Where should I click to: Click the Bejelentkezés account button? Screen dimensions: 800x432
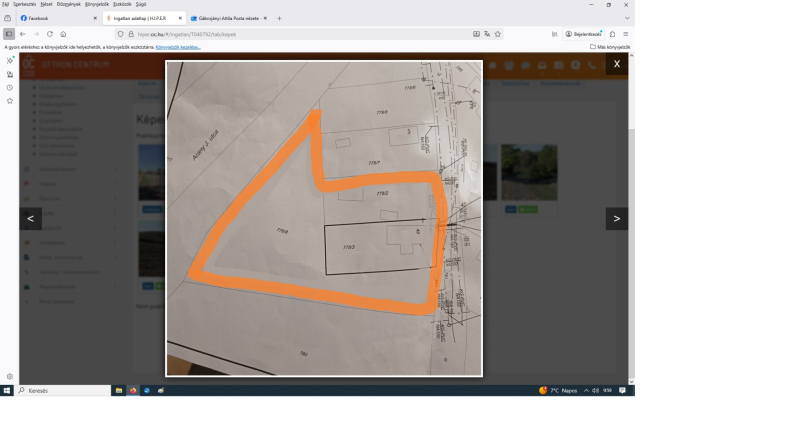584,34
